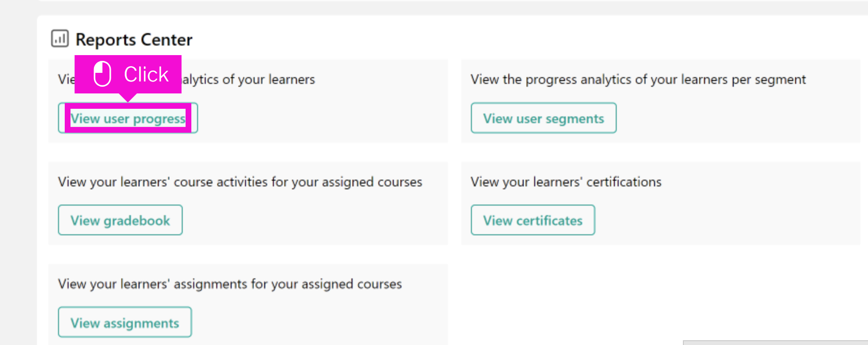Click the learners' assignments description text
Viewport: 868px width, 345px height.
point(230,284)
